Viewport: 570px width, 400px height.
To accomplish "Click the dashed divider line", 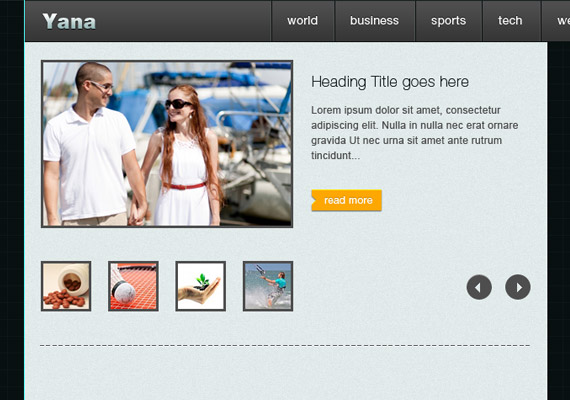I will [x=285, y=345].
